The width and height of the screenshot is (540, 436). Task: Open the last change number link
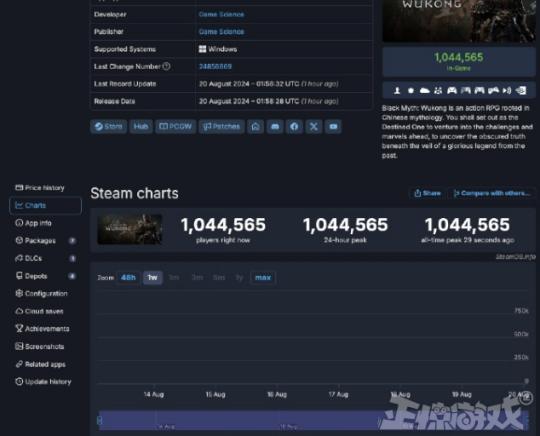[215, 66]
